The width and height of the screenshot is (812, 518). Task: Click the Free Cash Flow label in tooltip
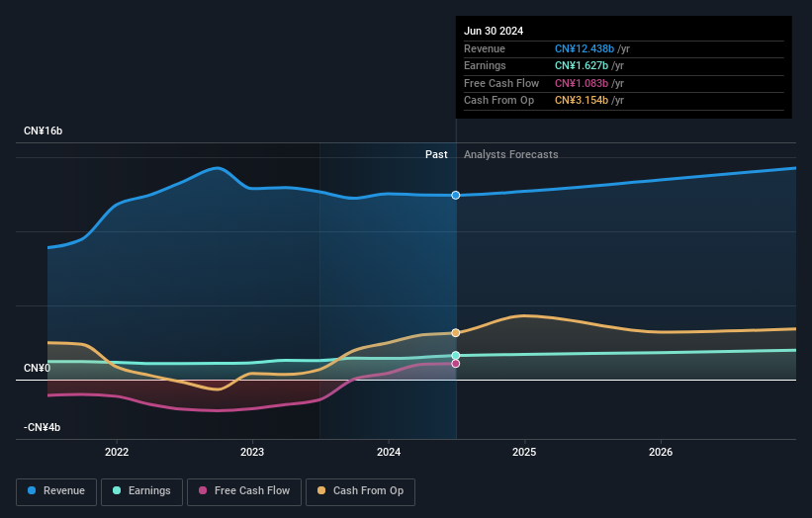coord(501,83)
